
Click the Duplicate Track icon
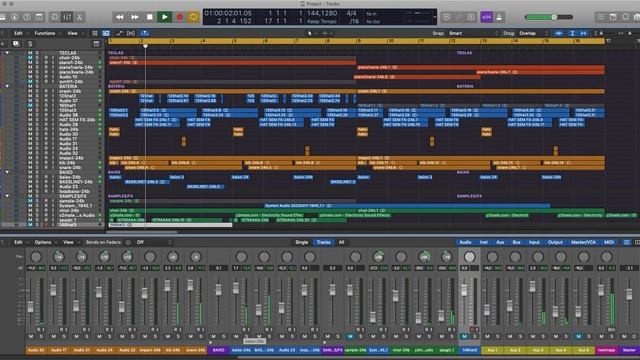coord(16,43)
